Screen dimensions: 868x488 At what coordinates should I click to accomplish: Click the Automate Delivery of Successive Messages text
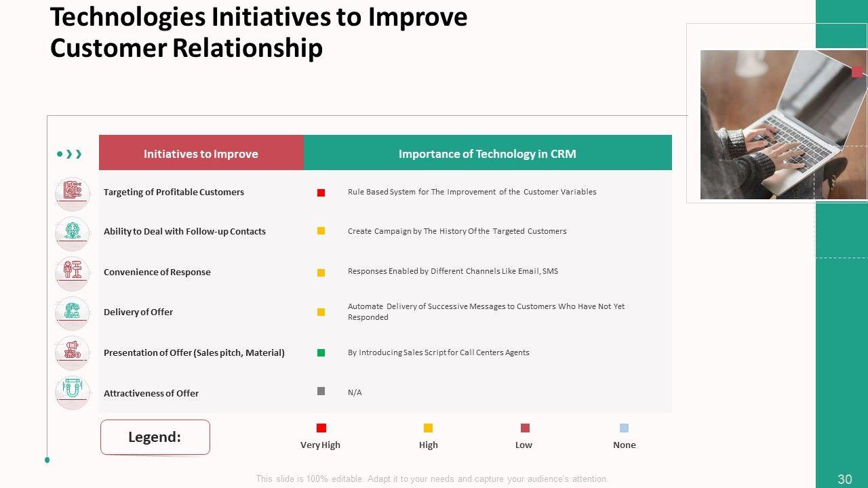click(486, 312)
